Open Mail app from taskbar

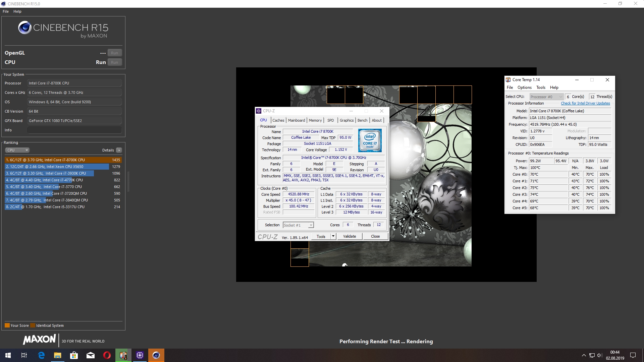click(x=91, y=355)
